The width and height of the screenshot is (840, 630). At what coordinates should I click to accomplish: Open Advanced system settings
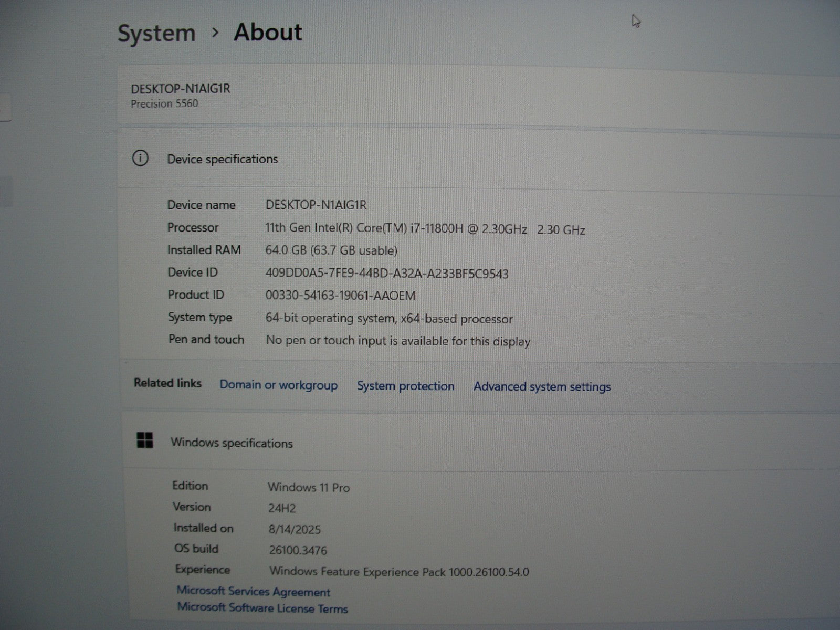(x=542, y=387)
